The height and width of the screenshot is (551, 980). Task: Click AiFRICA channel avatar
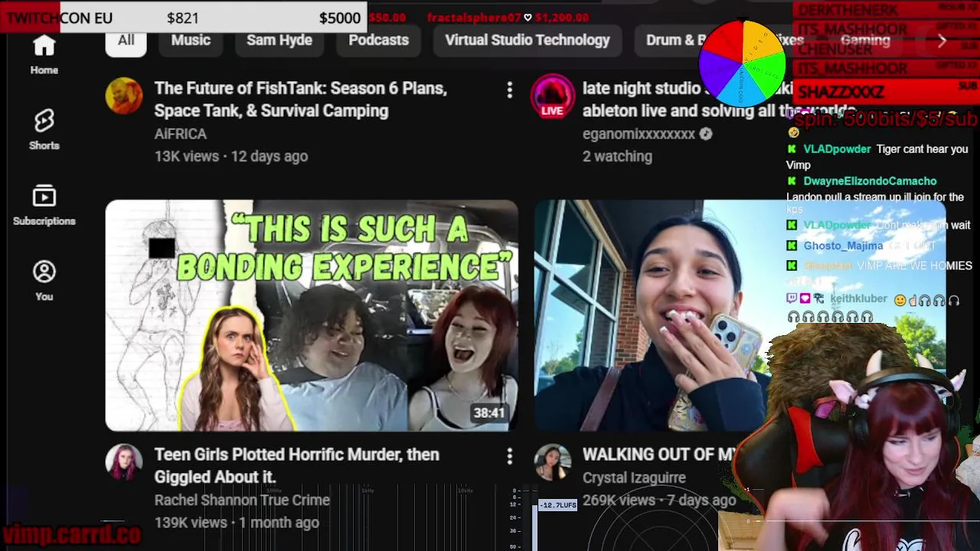point(124,96)
